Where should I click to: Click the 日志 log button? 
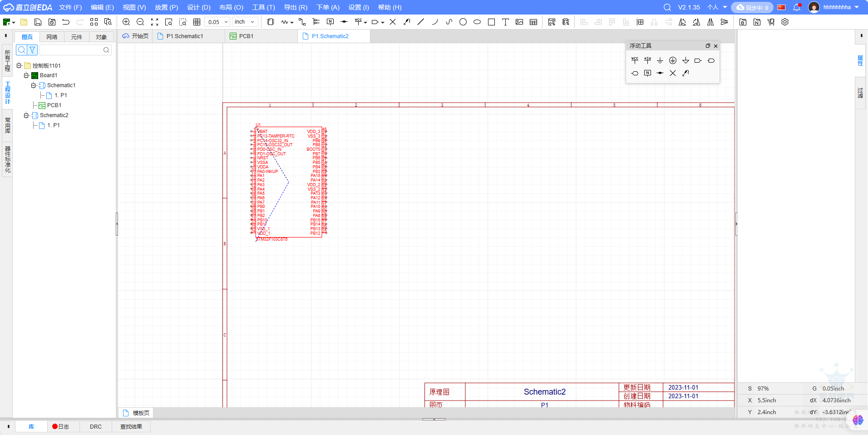(x=61, y=426)
